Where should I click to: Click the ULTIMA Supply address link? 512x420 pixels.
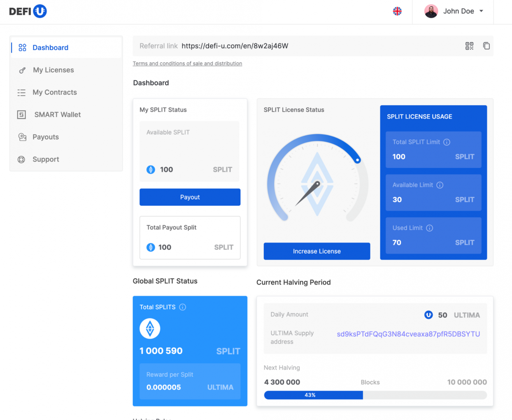tap(408, 334)
